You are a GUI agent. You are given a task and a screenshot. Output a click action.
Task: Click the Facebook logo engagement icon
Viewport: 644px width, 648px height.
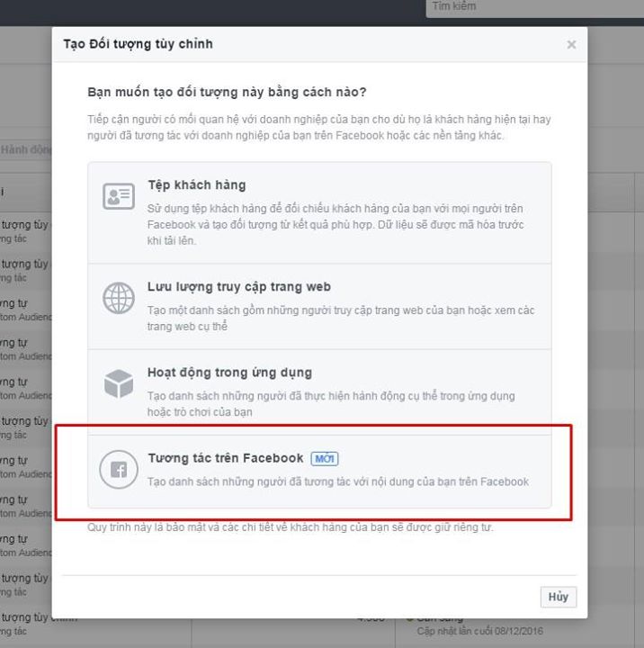click(x=118, y=470)
